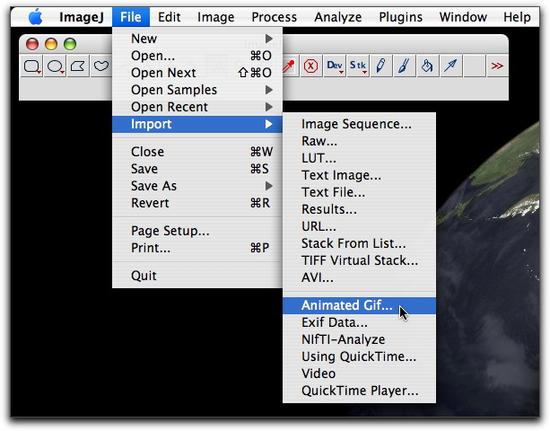Select the Freehand heart-shaped selection tool
This screenshot has height=431, width=550.
tap(101, 66)
